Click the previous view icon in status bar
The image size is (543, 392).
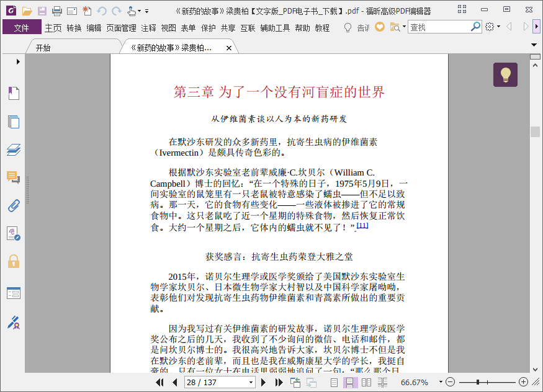pyautogui.click(x=295, y=382)
